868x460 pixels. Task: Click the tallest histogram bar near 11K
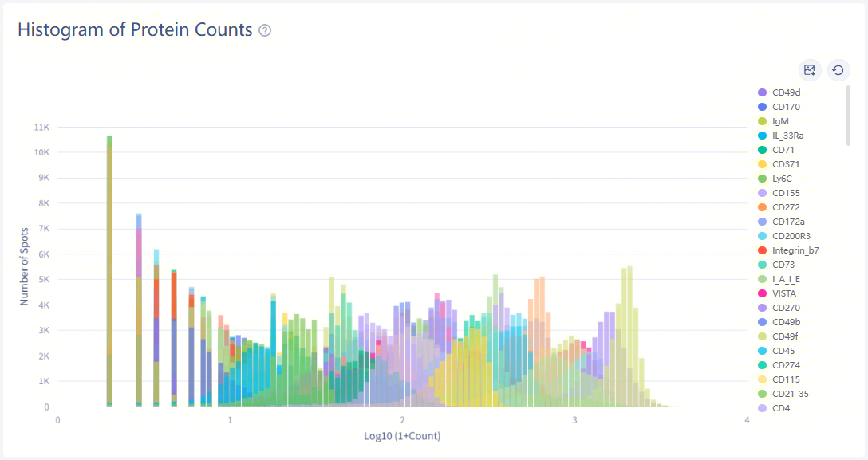pos(109,271)
